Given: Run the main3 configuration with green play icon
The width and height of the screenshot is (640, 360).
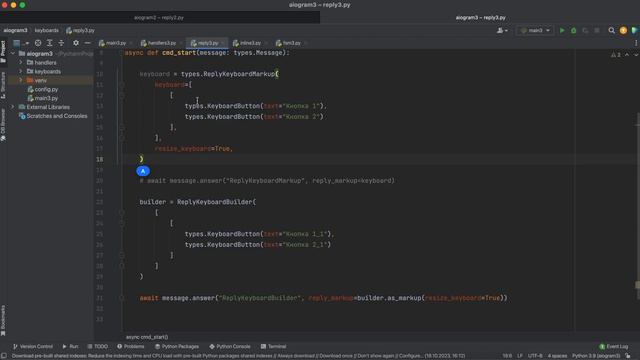Looking at the screenshot, I should pos(562,30).
